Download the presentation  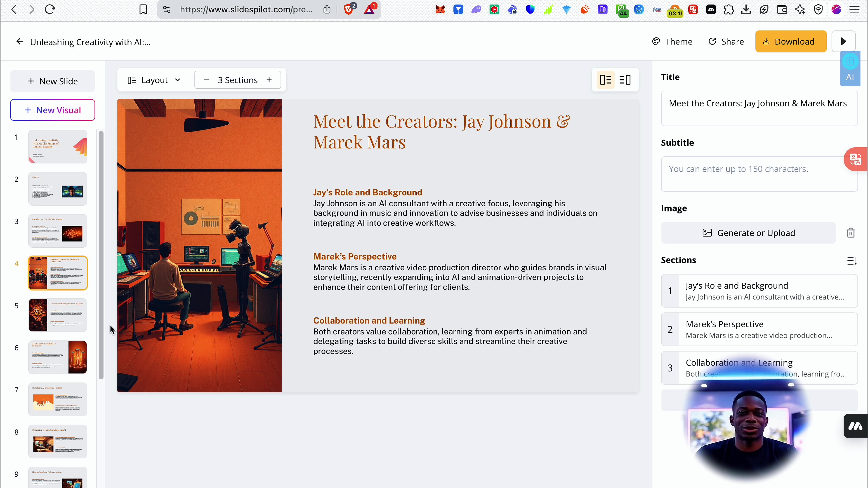[x=790, y=41]
